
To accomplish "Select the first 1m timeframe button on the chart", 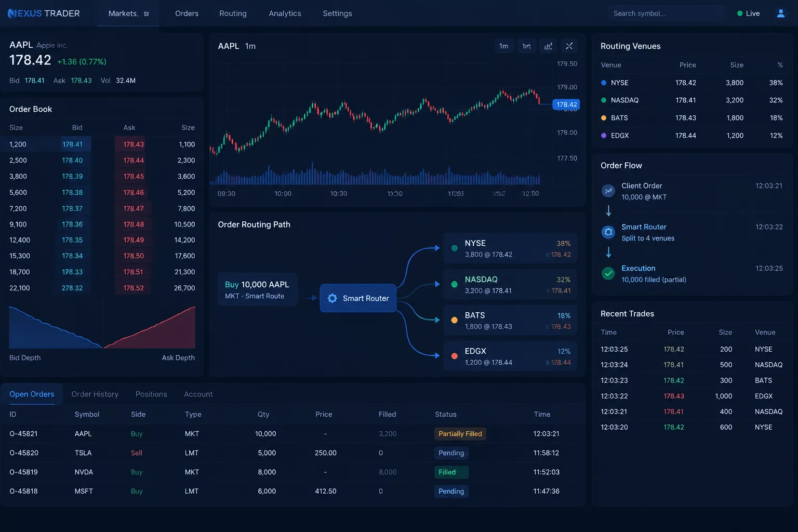I will point(504,46).
